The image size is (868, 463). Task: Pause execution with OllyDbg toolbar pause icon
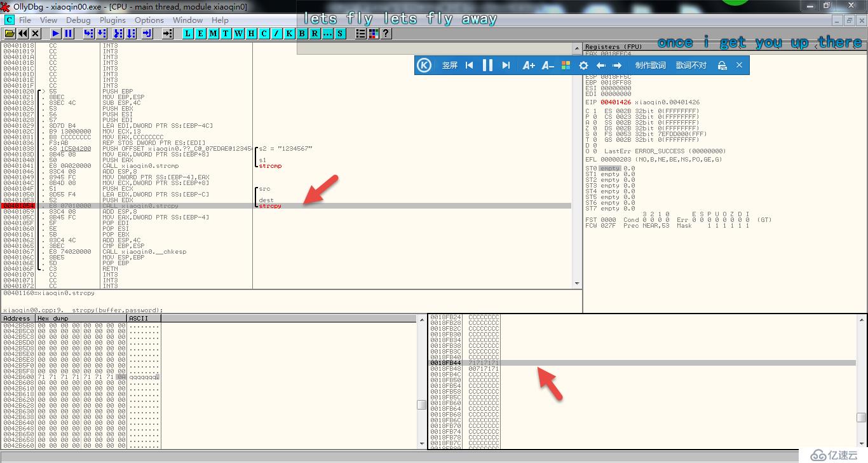click(68, 33)
